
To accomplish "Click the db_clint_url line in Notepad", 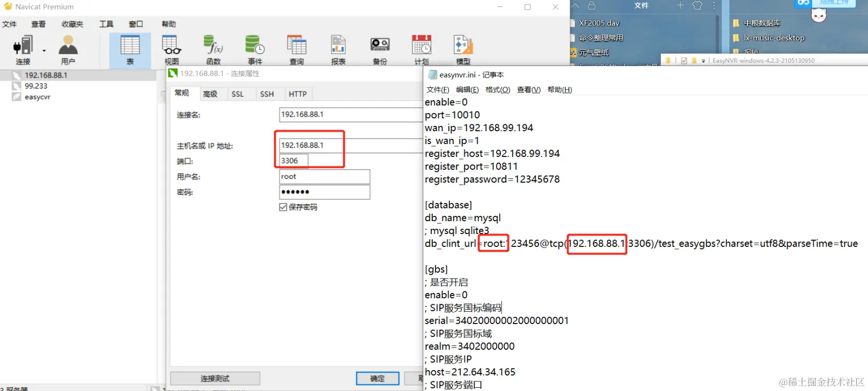I will tap(641, 244).
